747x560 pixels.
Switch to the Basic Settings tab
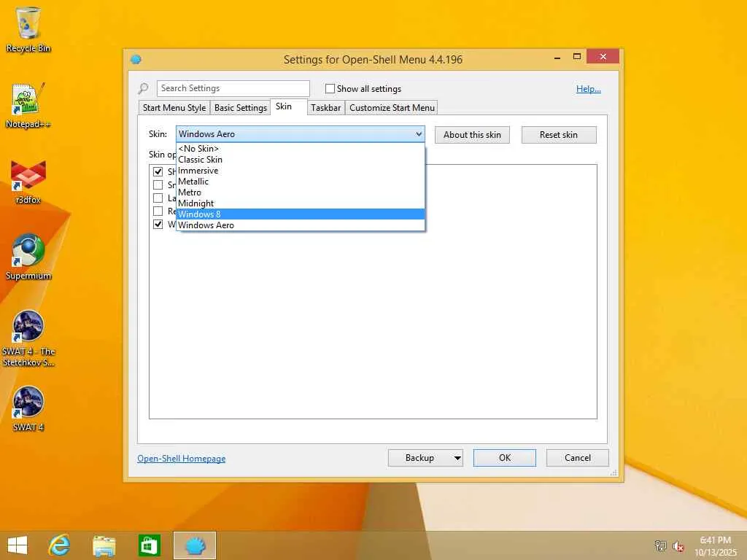(x=241, y=108)
